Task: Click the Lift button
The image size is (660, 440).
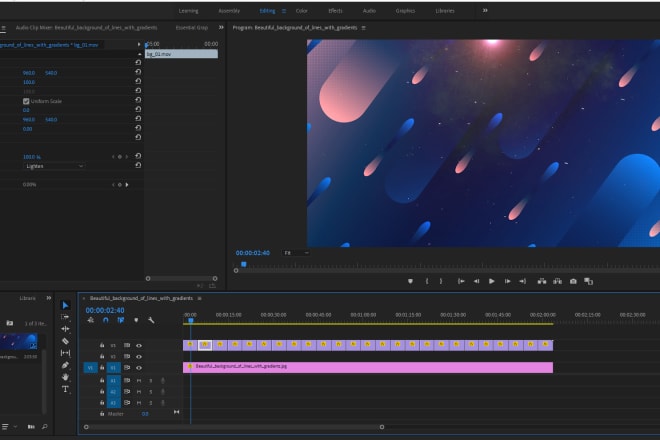Action: (542, 281)
